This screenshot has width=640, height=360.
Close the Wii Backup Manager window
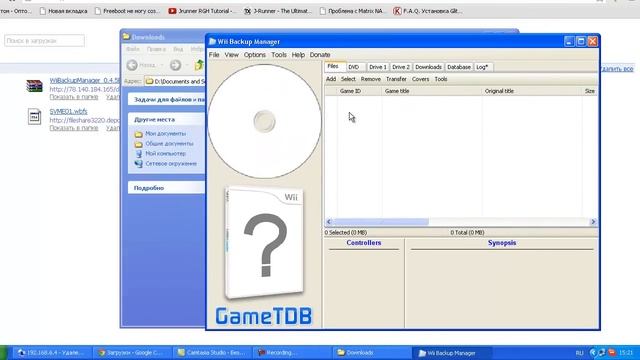click(x=593, y=41)
